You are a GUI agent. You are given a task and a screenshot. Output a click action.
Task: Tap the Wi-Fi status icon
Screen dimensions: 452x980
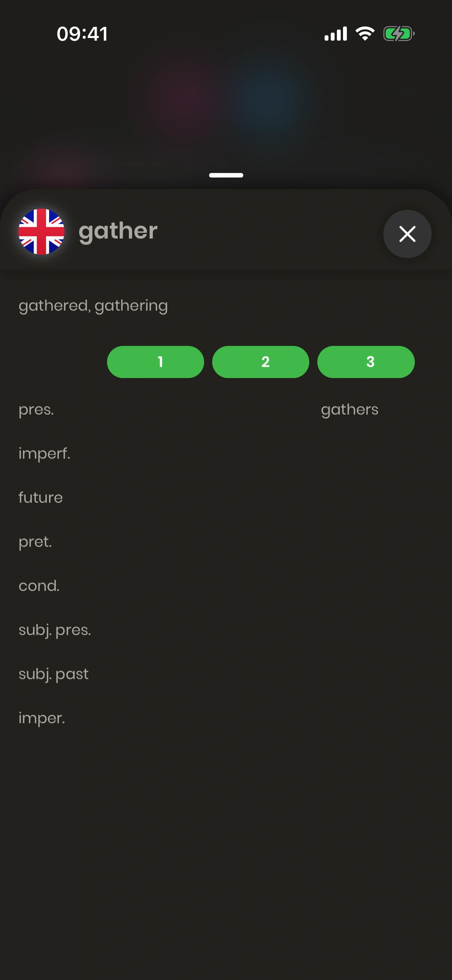pos(365,34)
